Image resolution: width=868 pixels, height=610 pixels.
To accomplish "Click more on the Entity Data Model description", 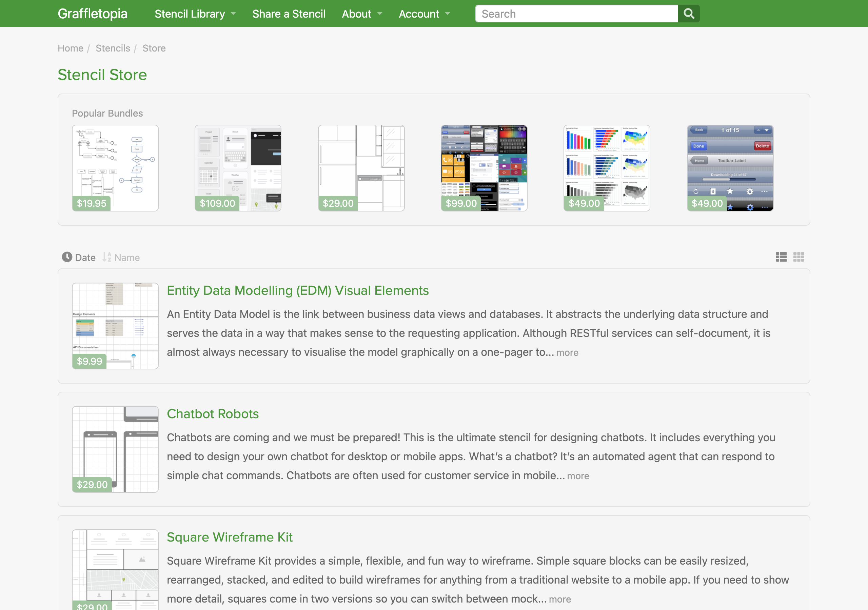I will pyautogui.click(x=567, y=352).
